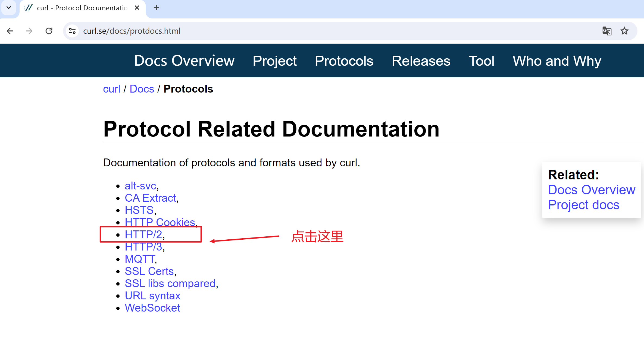The height and width of the screenshot is (352, 644).
Task: Click the Protocol Related Documentation heading
Action: click(x=271, y=129)
